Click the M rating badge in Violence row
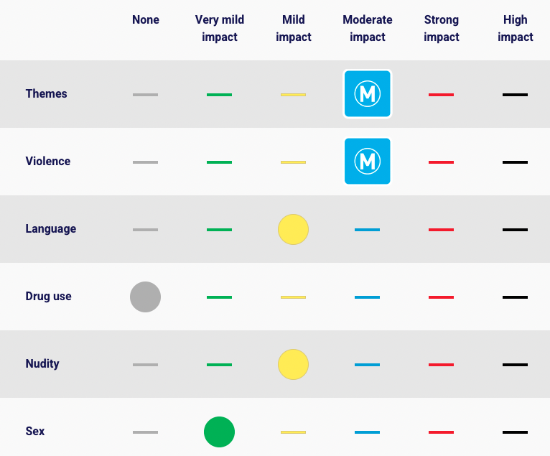Image resolution: width=550 pixels, height=456 pixels. tap(367, 161)
